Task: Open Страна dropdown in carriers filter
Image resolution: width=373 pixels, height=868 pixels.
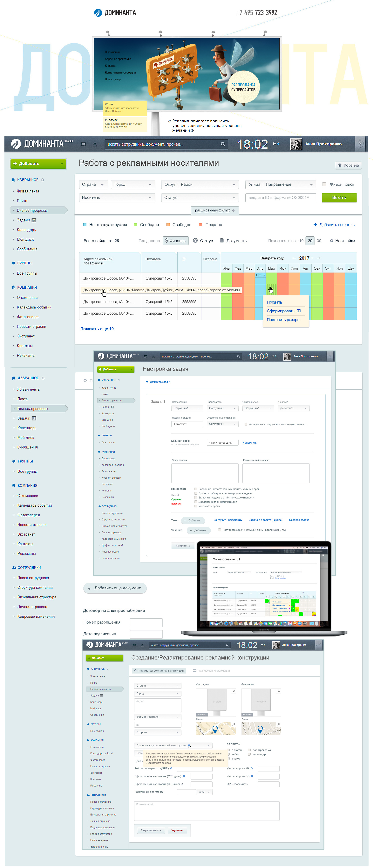Action: 93,185
